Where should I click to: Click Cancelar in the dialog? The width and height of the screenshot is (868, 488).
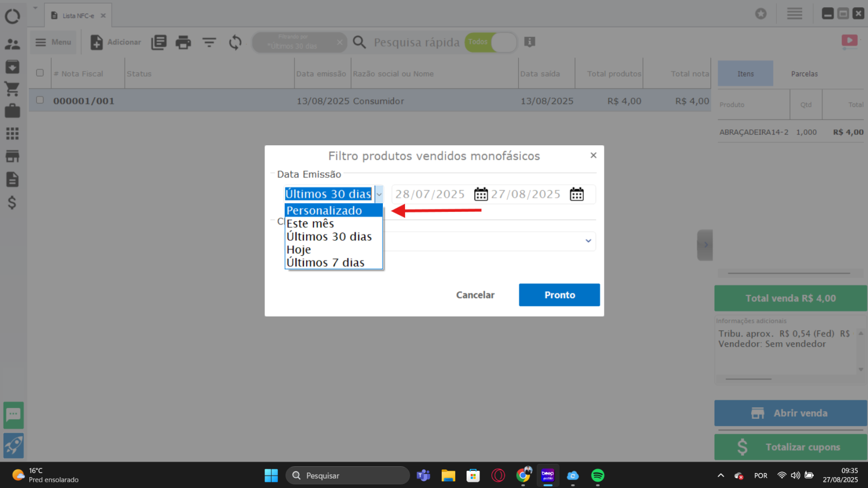click(x=475, y=295)
